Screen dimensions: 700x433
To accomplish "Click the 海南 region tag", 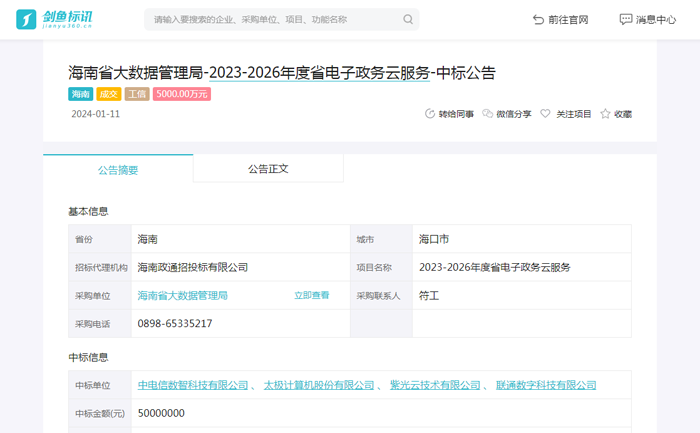I will [x=80, y=94].
